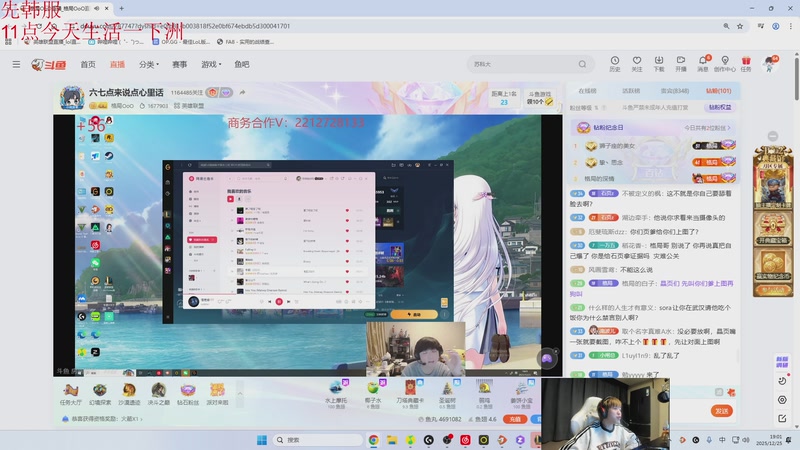Open the 决斗之巅 activity icon
This screenshot has width=800, height=450.
click(x=158, y=394)
